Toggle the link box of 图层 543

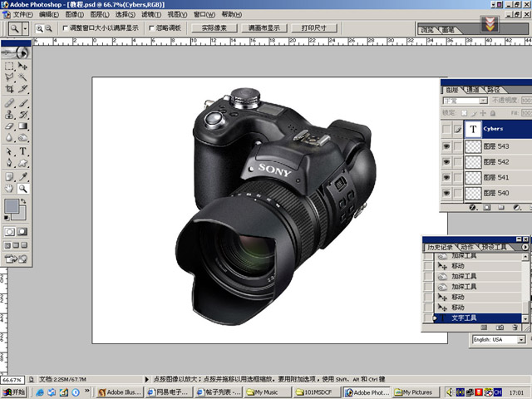click(458, 146)
